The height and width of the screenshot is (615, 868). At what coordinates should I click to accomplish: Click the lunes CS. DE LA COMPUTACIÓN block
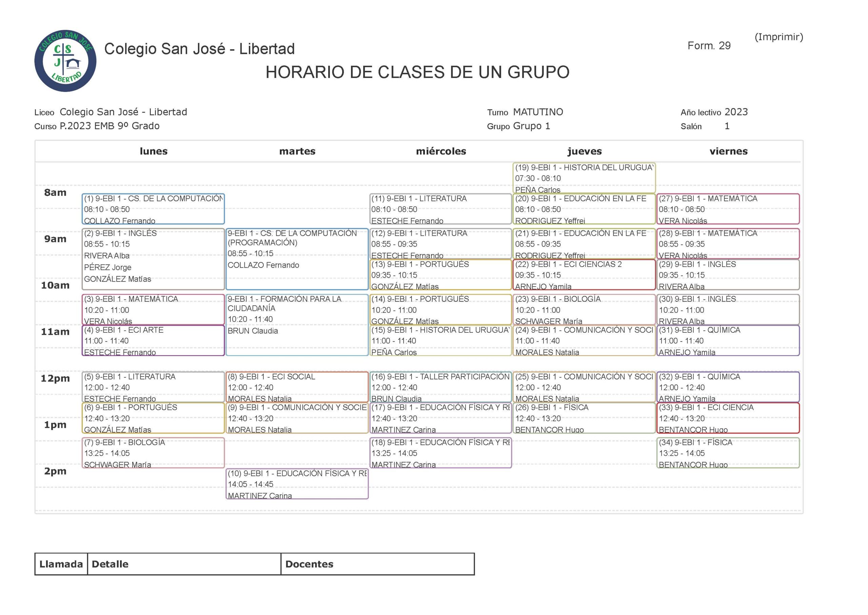pyautogui.click(x=153, y=209)
